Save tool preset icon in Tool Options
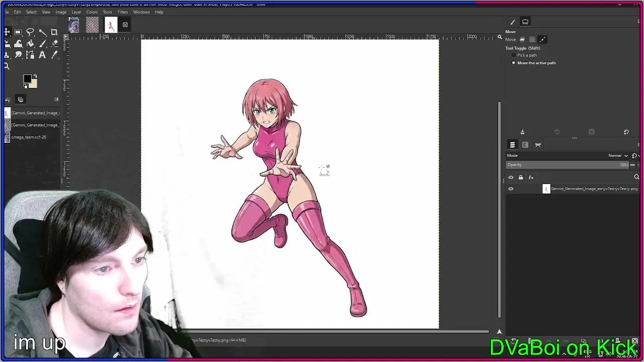Image resolution: width=644 pixels, height=362 pixels. (522, 132)
